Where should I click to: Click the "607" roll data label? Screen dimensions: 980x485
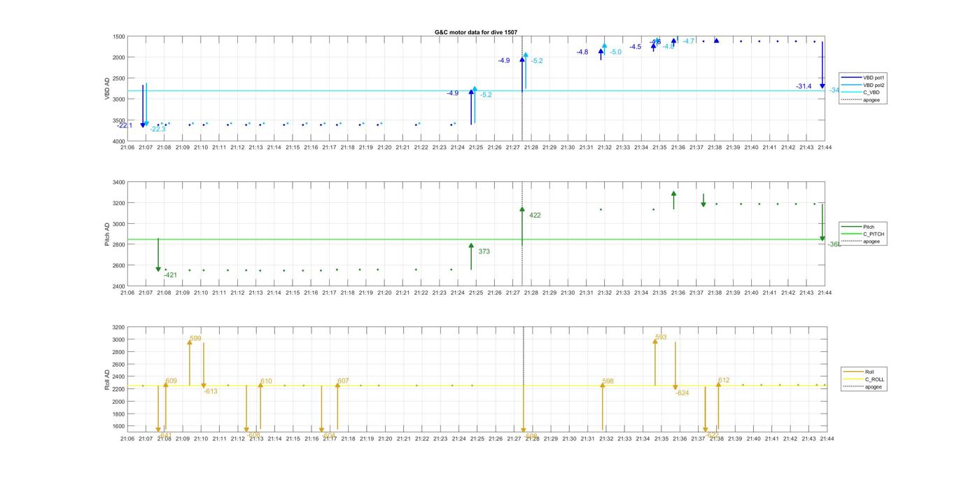343,381
